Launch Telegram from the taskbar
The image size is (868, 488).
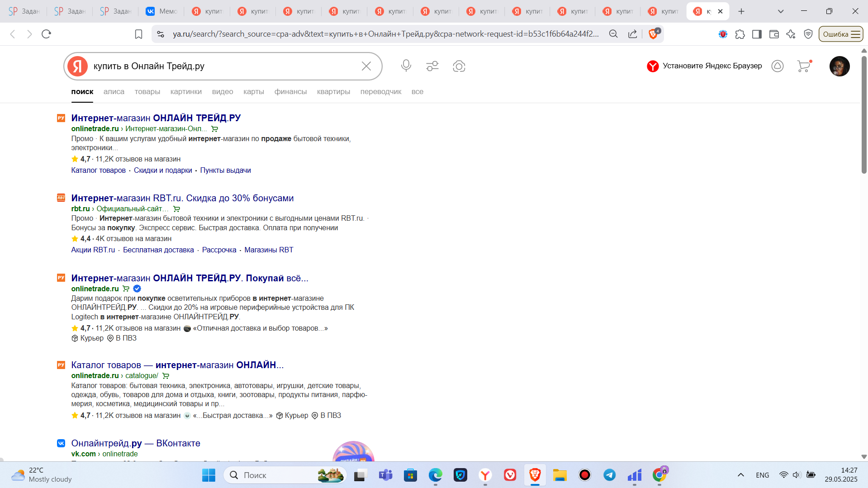(x=609, y=475)
